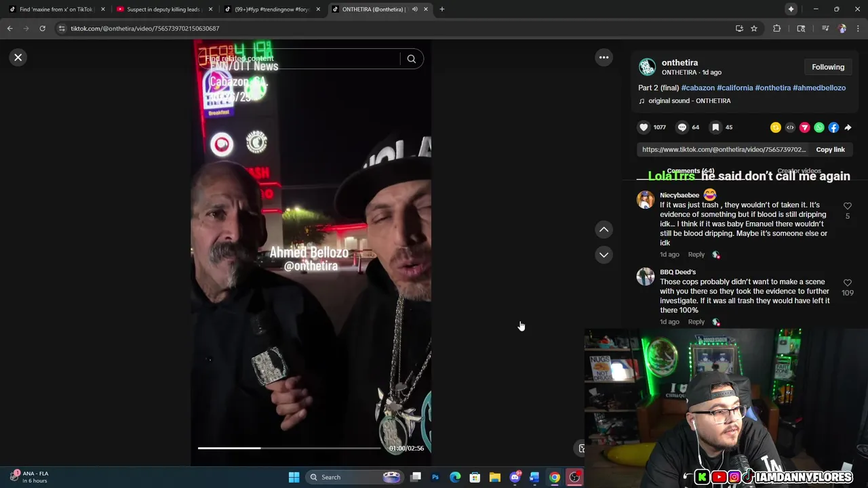Mute the ONTHETIRA tab audio icon
Viewport: 868px width, 488px height.
tap(415, 9)
